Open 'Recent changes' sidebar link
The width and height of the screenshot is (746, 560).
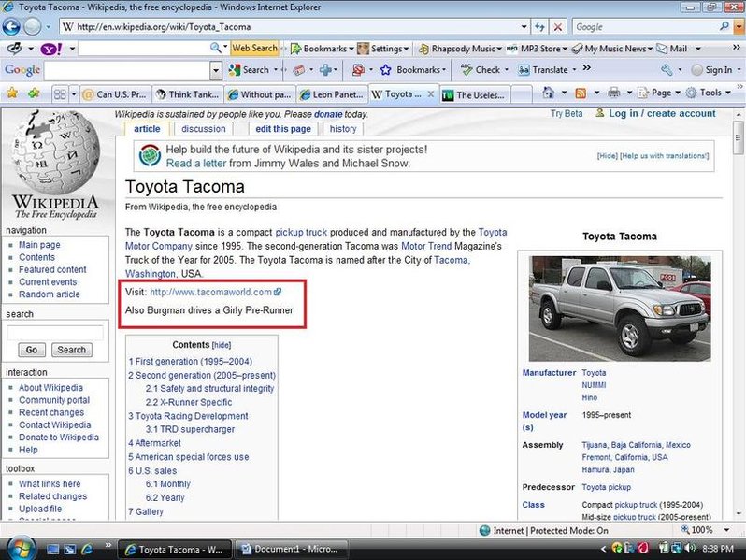coord(50,412)
